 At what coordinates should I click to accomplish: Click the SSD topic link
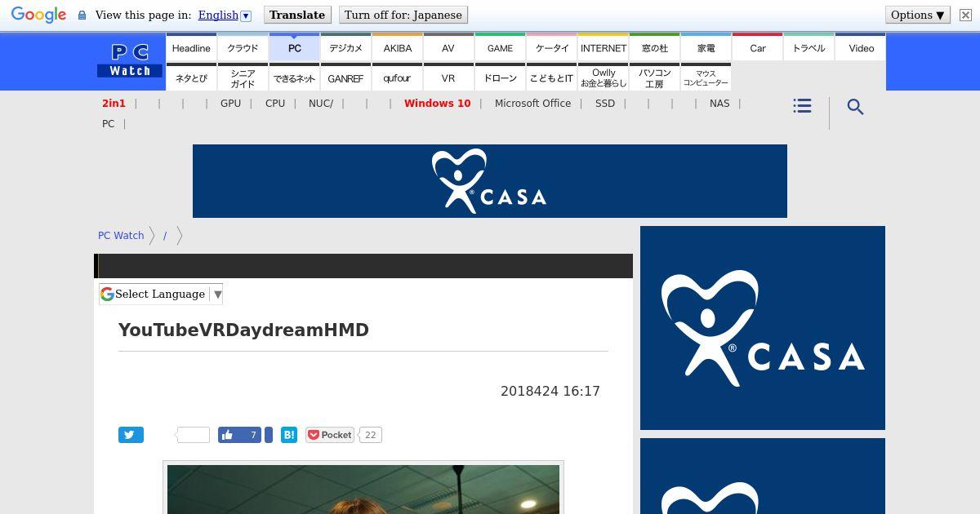605,104
